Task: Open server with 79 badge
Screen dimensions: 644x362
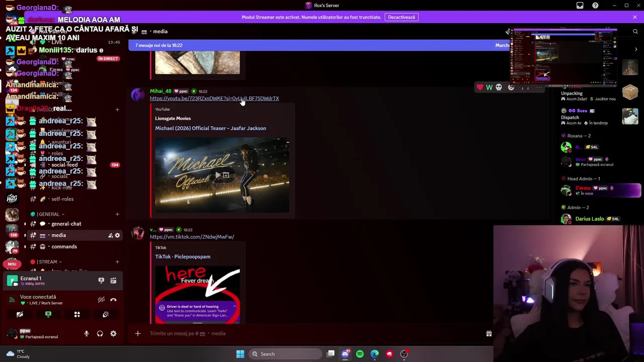Action: pyautogui.click(x=12, y=247)
